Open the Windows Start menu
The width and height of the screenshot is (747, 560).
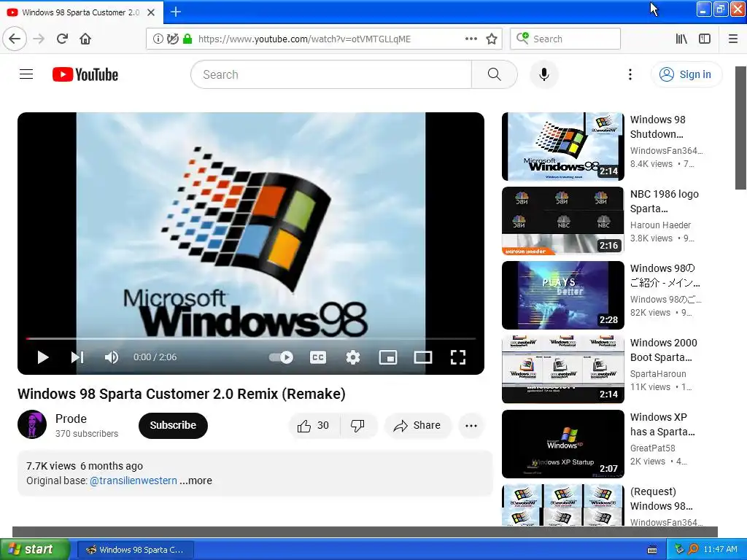pyautogui.click(x=35, y=549)
